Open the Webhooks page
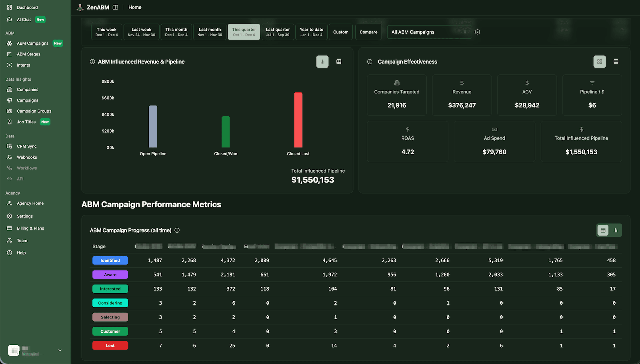 point(27,157)
